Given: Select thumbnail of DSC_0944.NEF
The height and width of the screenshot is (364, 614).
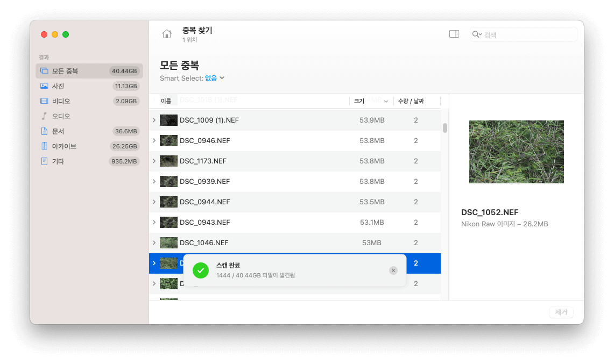Looking at the screenshot, I should pos(168,202).
